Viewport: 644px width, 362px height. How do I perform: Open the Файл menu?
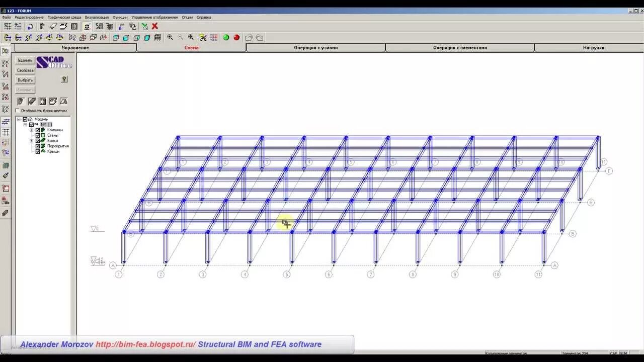point(7,17)
